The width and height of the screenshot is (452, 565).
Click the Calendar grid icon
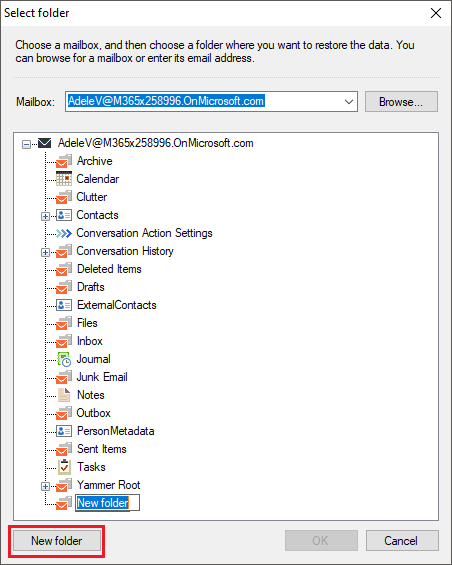[x=64, y=179]
